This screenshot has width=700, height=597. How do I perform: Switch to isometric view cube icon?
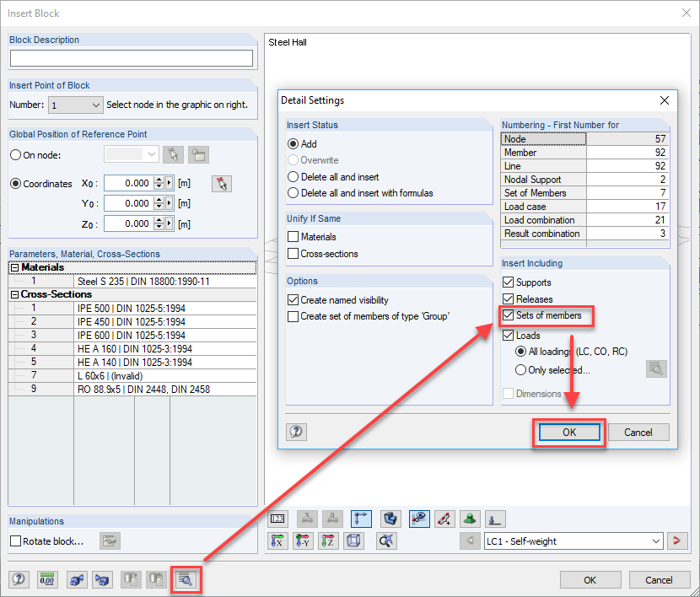pyautogui.click(x=353, y=541)
